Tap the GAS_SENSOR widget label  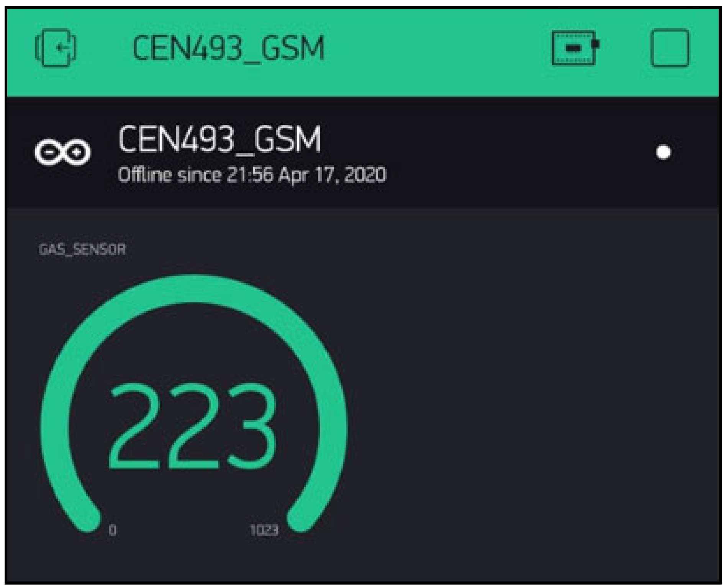pyautogui.click(x=82, y=250)
